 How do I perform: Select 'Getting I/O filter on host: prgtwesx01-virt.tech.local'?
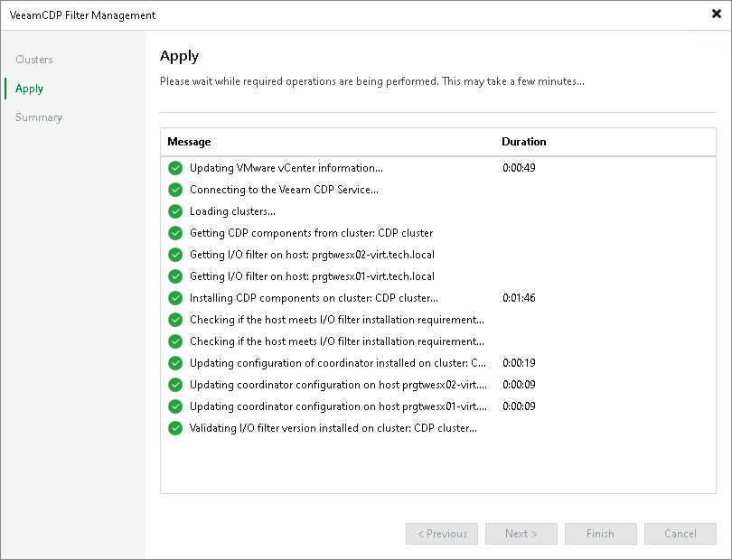pyautogui.click(x=312, y=276)
